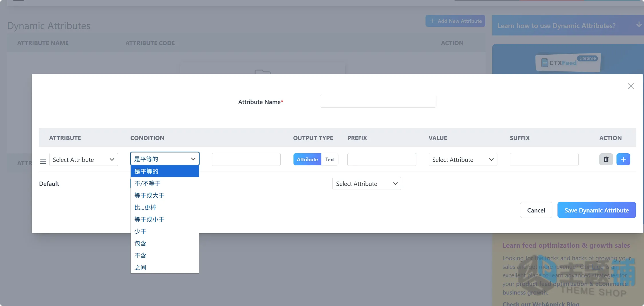Grab the row reorder handle icon
The height and width of the screenshot is (306, 644).
(x=43, y=162)
